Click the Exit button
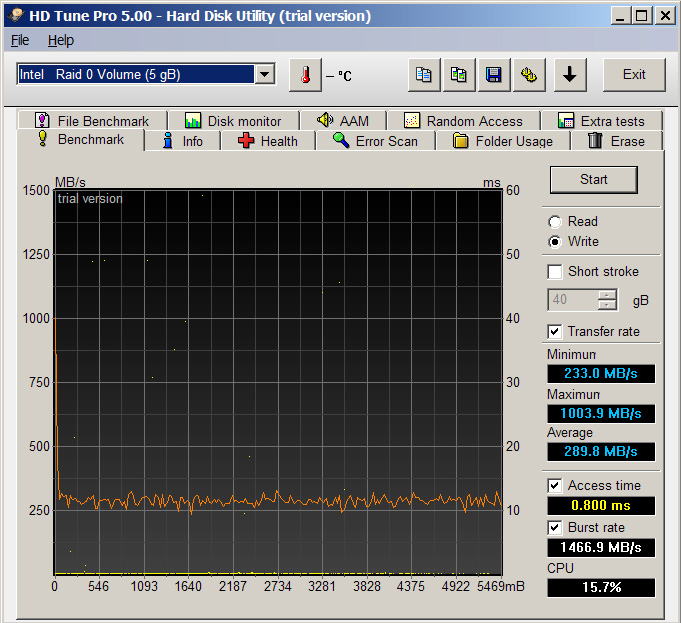This screenshot has height=623, width=681. 634,75
